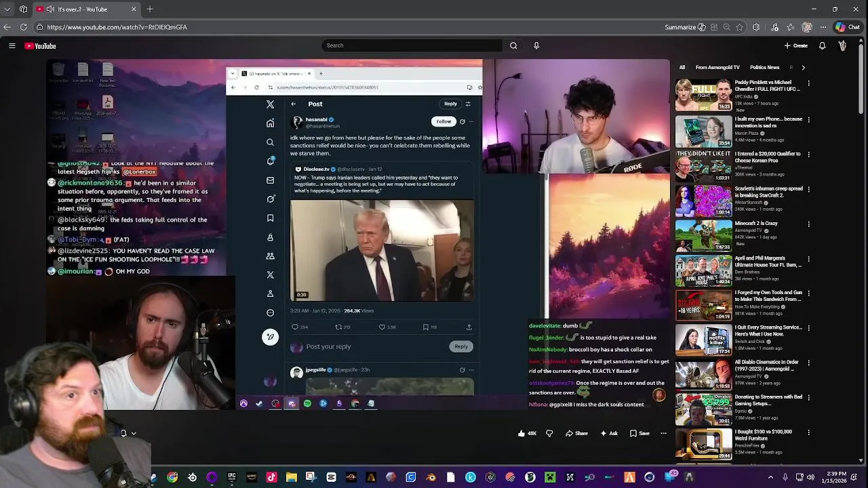Show hidden system tray icons chevron

(770, 477)
